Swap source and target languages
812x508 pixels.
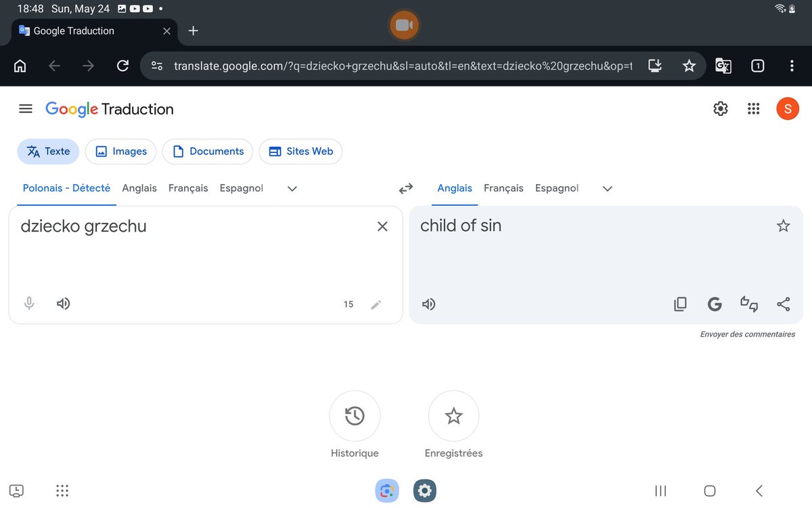coord(406,188)
